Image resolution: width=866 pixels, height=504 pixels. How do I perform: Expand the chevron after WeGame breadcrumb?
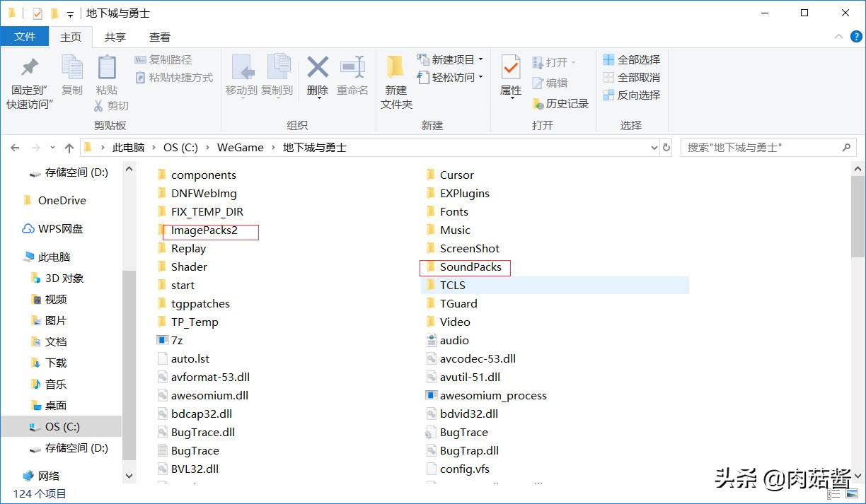[273, 148]
